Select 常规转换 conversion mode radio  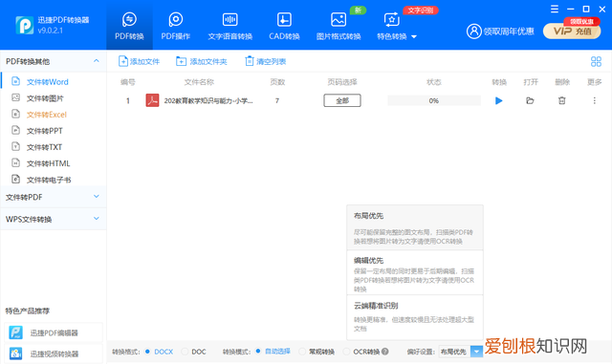pos(302,352)
